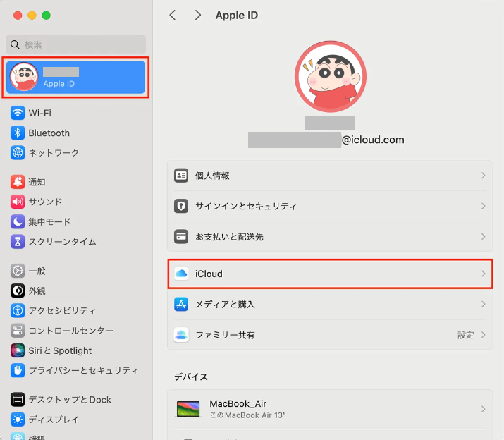Click 設定 next to ファミリー共有
The image size is (504, 440).
pyautogui.click(x=466, y=335)
